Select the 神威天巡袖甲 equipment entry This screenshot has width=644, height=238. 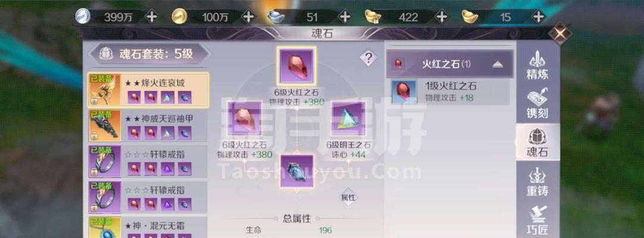pyautogui.click(x=148, y=126)
